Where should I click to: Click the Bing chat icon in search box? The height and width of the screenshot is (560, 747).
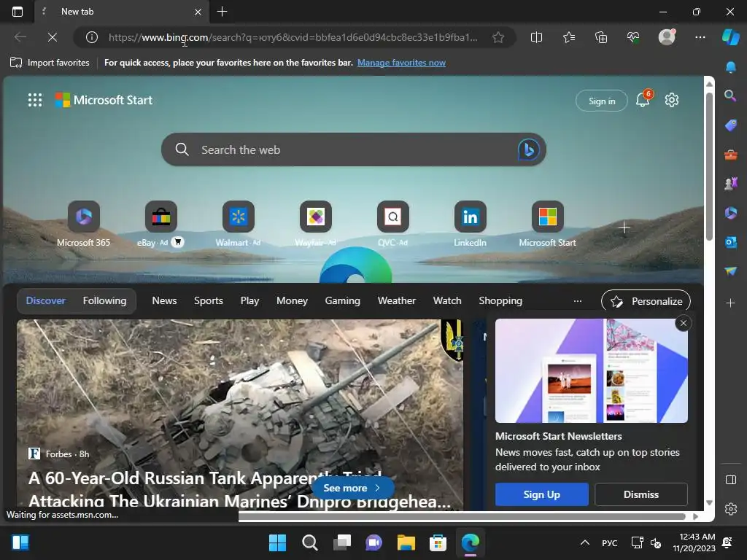click(x=528, y=149)
